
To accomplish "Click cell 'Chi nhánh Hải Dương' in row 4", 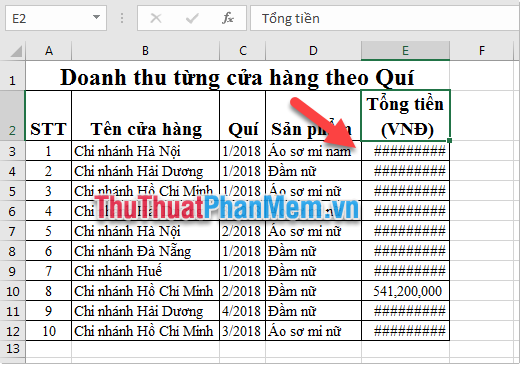I will click(x=145, y=171).
